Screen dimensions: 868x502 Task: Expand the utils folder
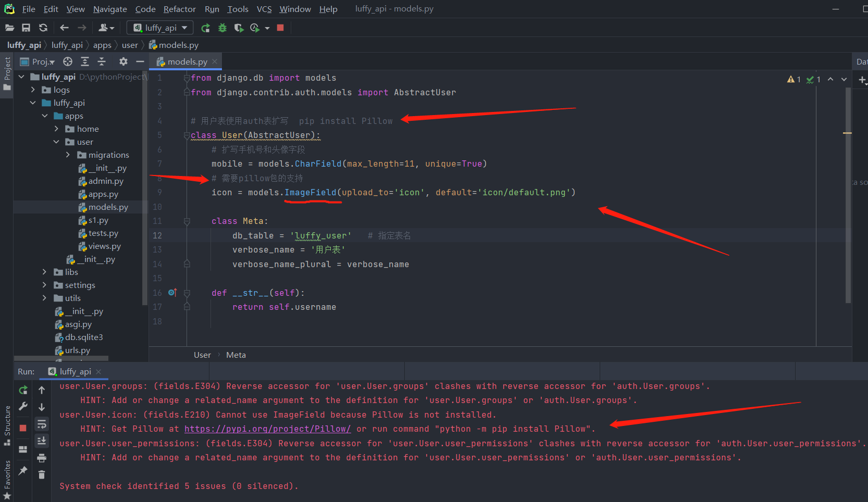pos(45,298)
